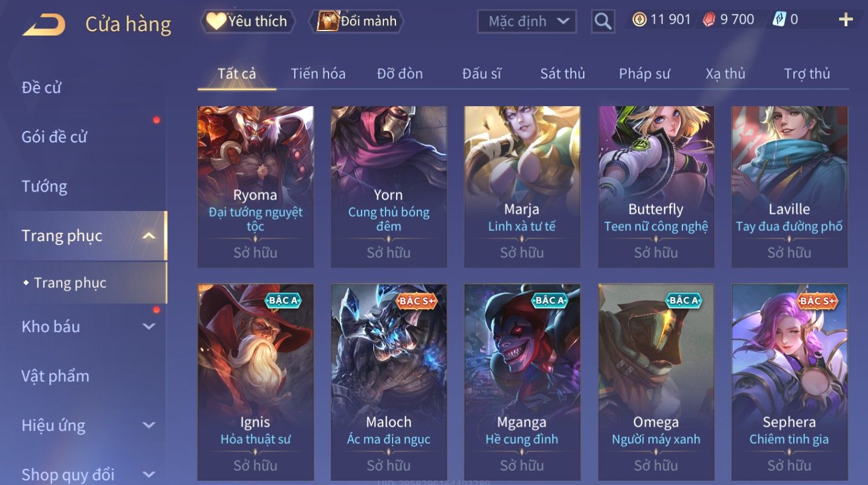This screenshot has height=485, width=868.
Task: Collapse the Trang phục sidebar section
Action: (149, 236)
